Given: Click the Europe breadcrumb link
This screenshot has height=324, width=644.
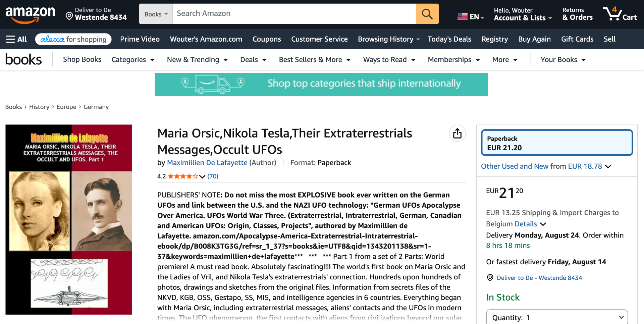Looking at the screenshot, I should click(66, 107).
